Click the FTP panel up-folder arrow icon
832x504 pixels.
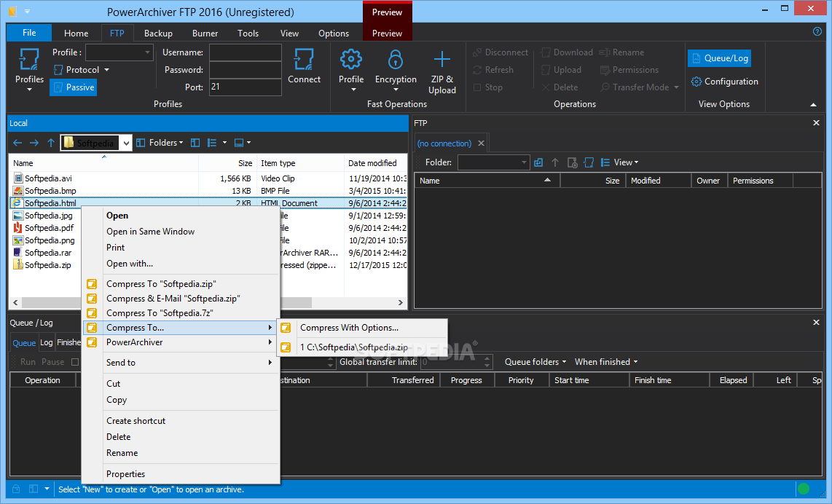(x=555, y=162)
